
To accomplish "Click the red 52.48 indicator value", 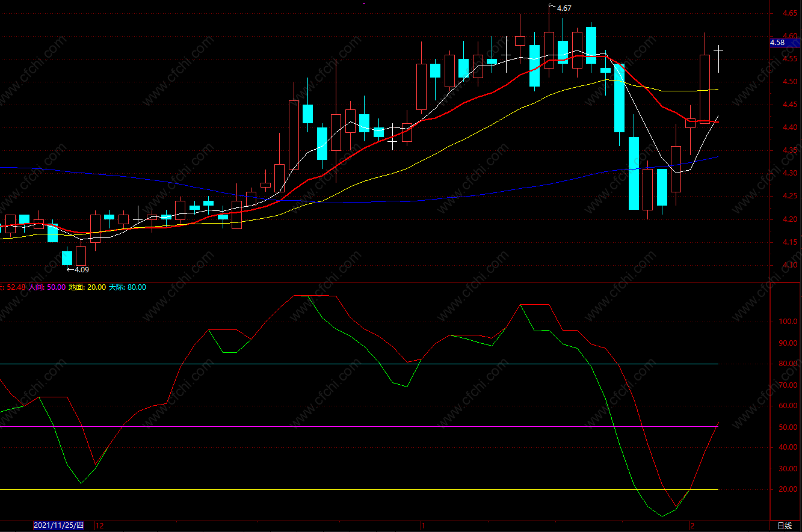I will coord(16,287).
